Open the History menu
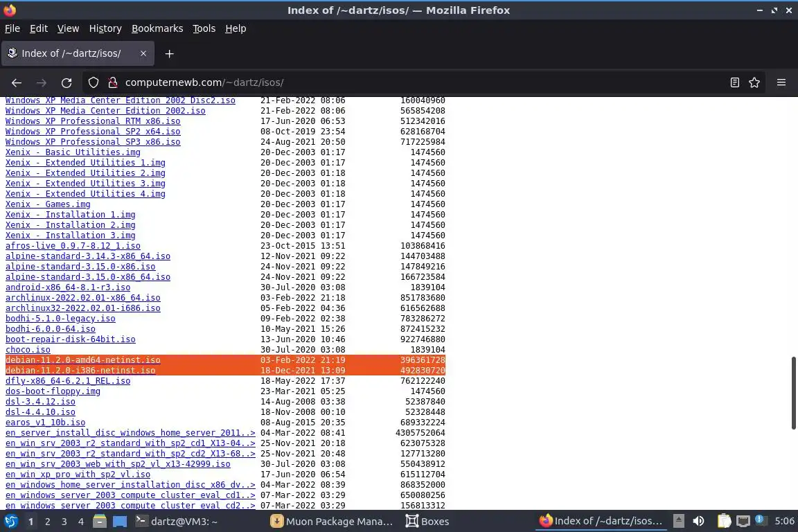The width and height of the screenshot is (798, 532). tap(105, 28)
